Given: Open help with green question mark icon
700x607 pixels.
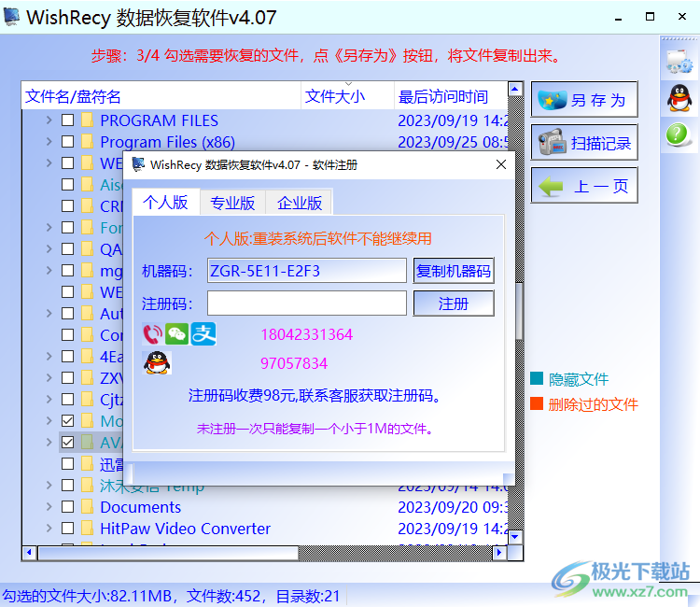Looking at the screenshot, I should tap(678, 134).
